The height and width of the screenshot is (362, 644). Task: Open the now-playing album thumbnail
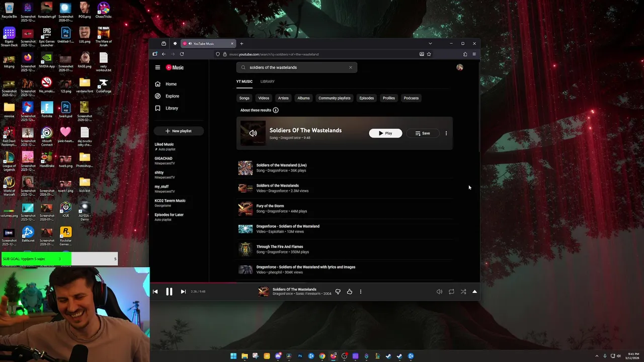(264, 292)
